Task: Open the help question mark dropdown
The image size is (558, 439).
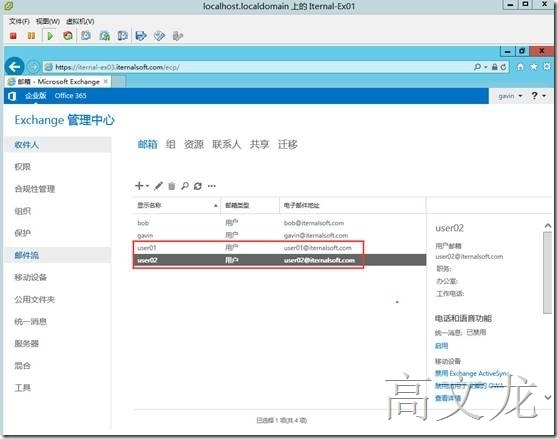Action: tap(538, 96)
